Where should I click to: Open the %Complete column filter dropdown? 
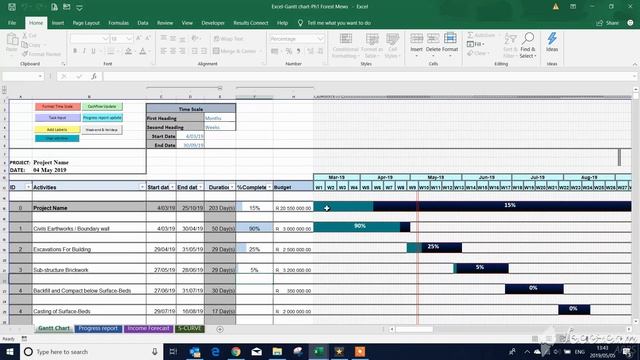pyautogui.click(x=269, y=187)
